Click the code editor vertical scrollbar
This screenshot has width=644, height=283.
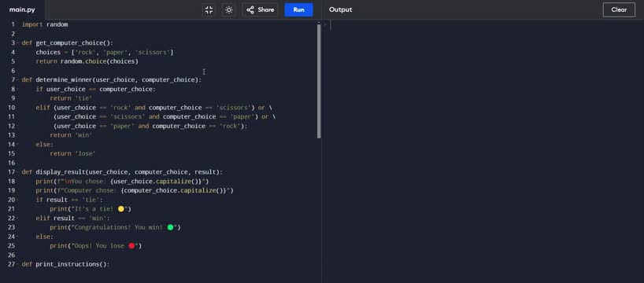click(x=319, y=81)
